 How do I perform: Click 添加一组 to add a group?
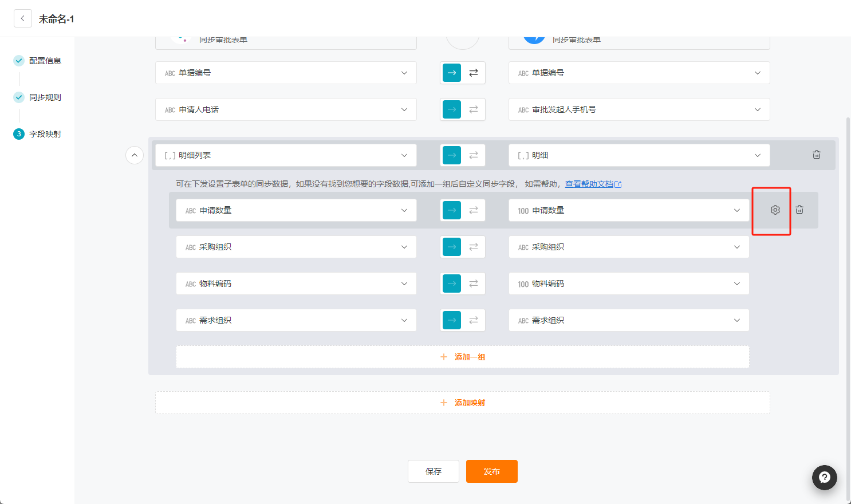click(463, 357)
